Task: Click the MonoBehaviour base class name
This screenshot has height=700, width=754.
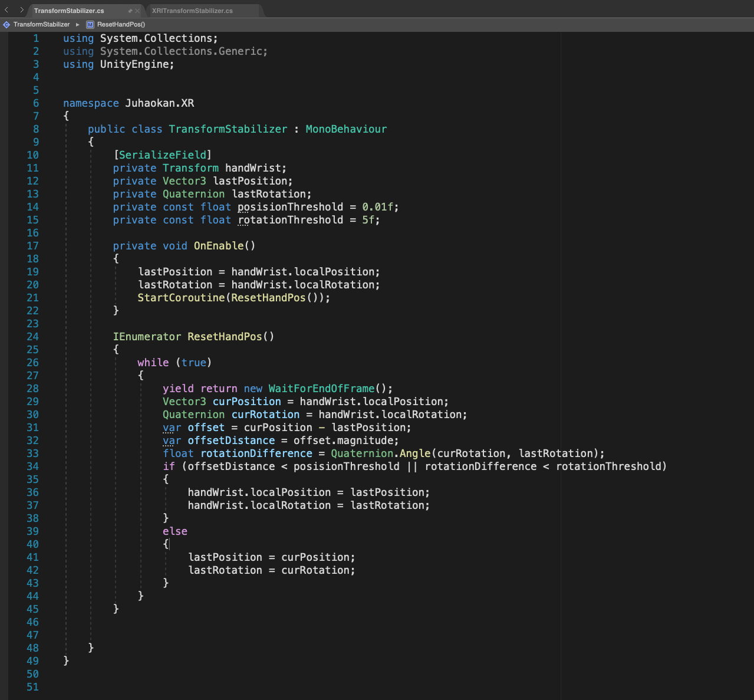Action: point(346,129)
